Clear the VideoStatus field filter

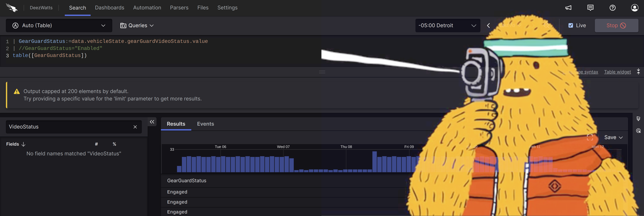point(135,127)
